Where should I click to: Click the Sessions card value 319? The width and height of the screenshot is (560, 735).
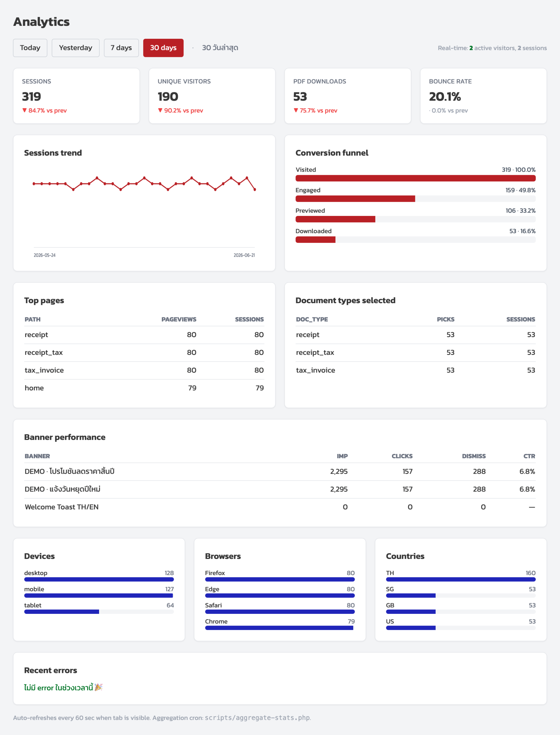coord(31,97)
